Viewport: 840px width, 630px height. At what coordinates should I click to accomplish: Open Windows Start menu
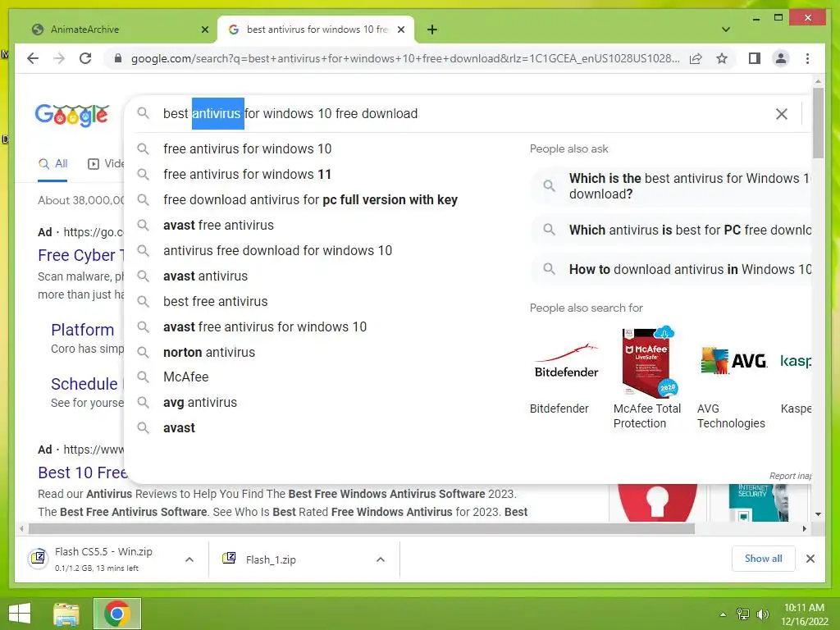20,614
